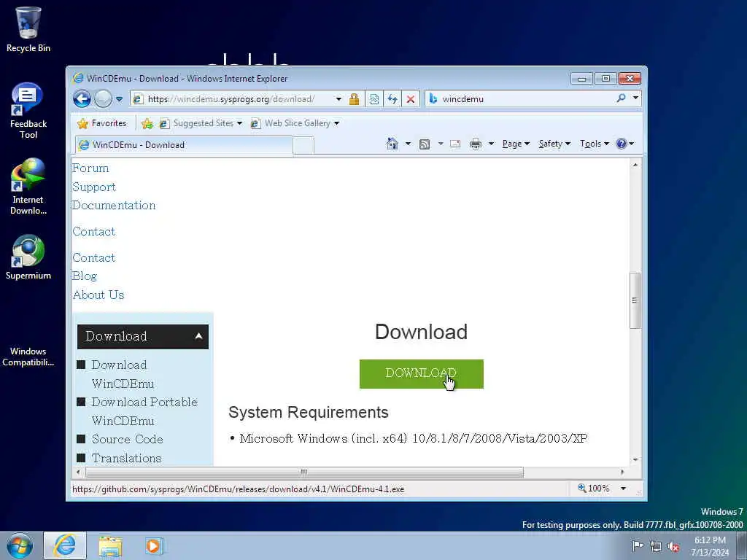Open Web Slice Gallery dropdown
The image size is (747, 560).
(x=295, y=123)
